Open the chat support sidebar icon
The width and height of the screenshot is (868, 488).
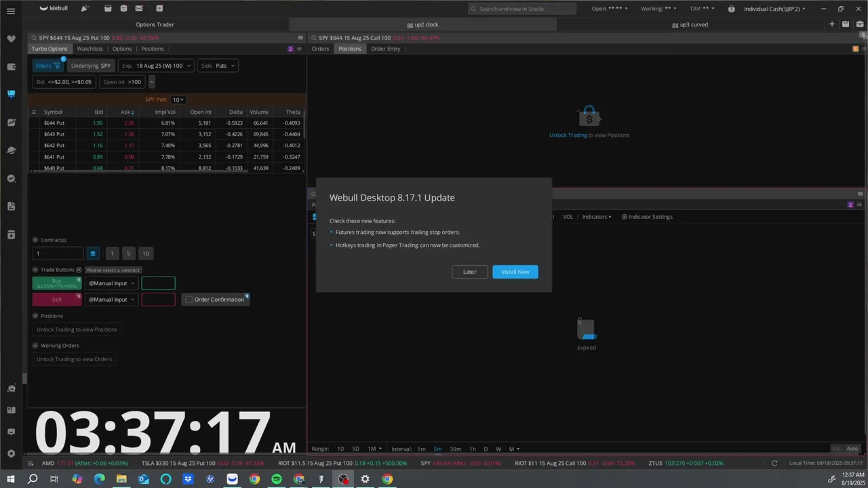pos(11,388)
